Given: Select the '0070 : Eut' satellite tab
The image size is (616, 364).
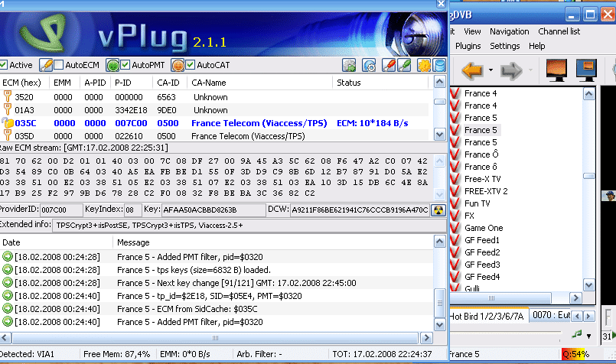Looking at the screenshot, I should click(x=551, y=315).
